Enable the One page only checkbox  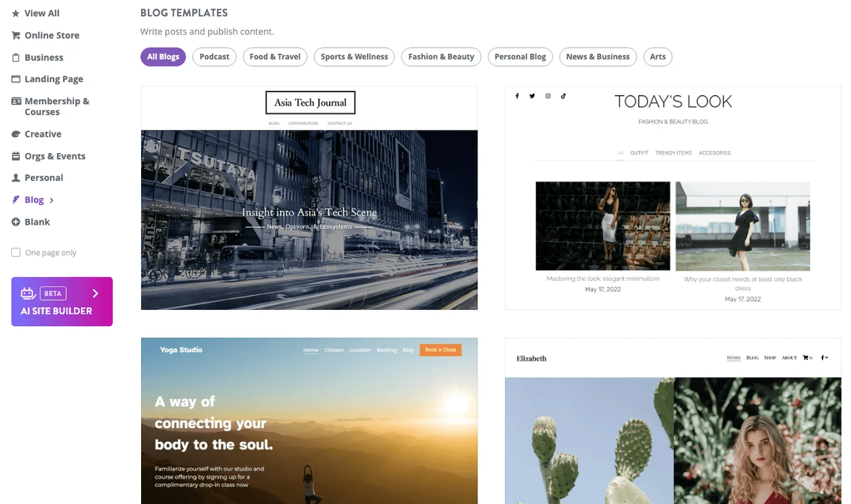coord(16,252)
